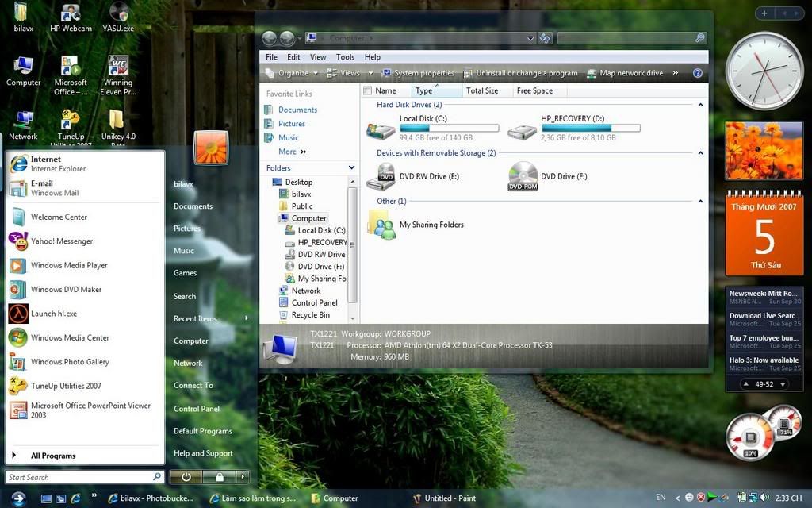Click the Start menu lock button
This screenshot has height=508, width=812.
tap(219, 477)
